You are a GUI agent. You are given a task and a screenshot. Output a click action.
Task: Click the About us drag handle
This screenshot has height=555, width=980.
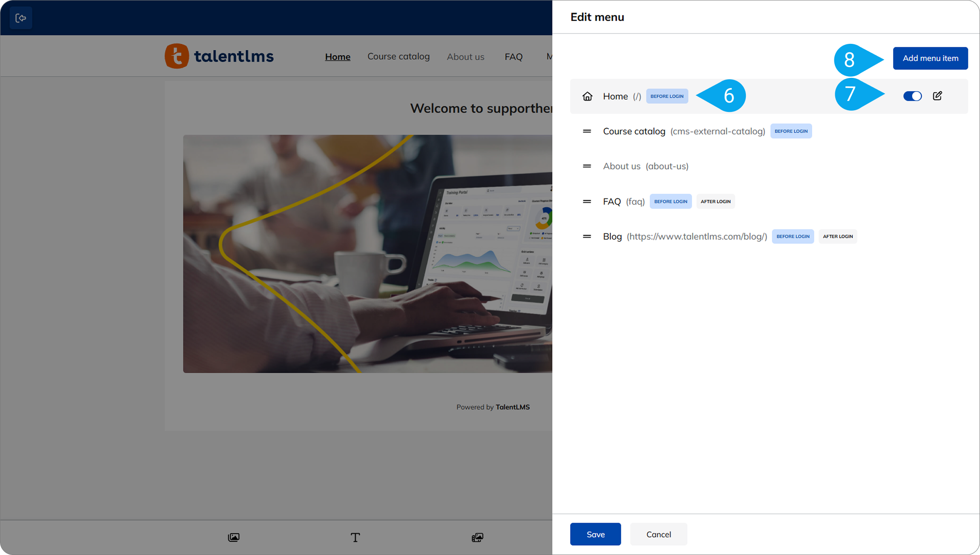click(587, 166)
